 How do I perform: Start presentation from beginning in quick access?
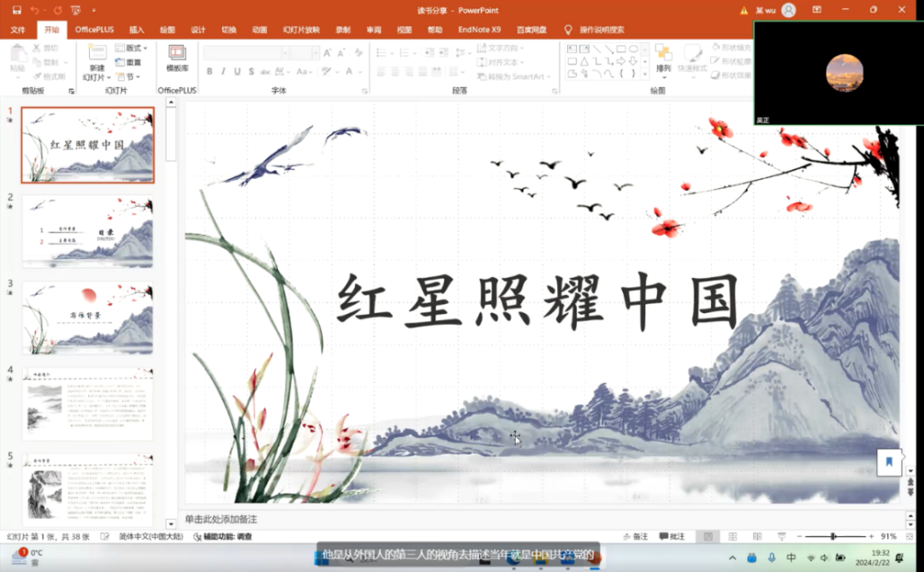[x=75, y=10]
